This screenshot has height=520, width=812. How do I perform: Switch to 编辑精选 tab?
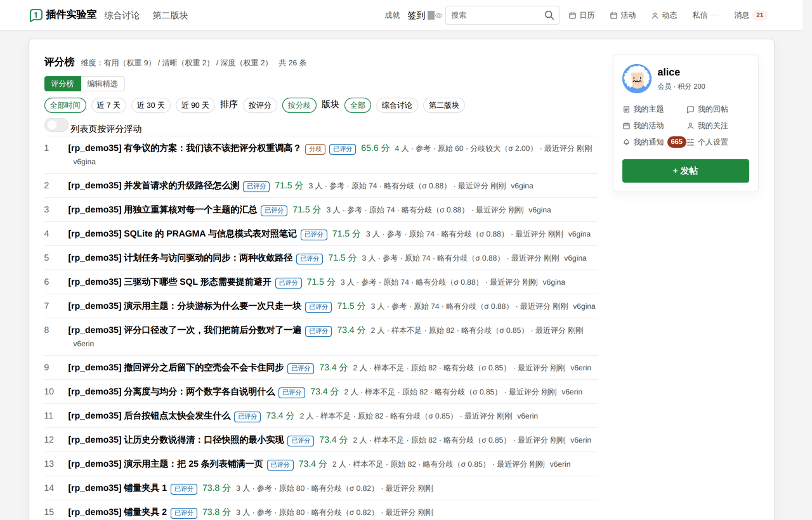tap(103, 84)
